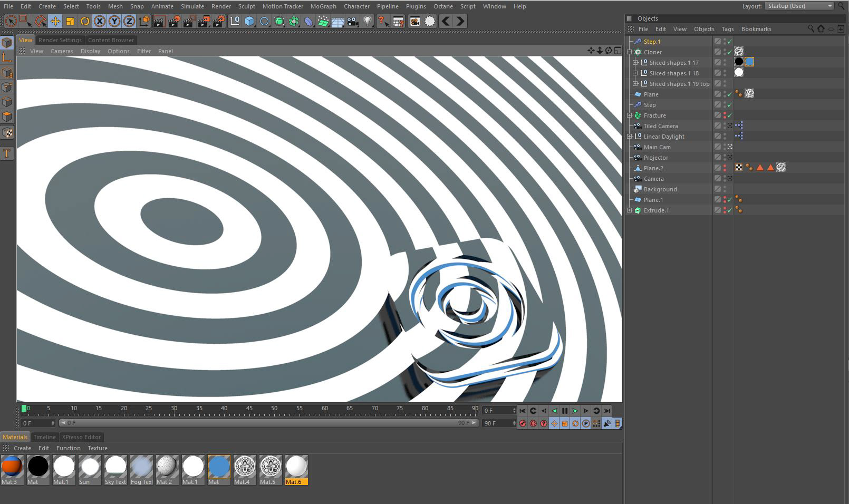Pause playback with the pause button

[565, 411]
